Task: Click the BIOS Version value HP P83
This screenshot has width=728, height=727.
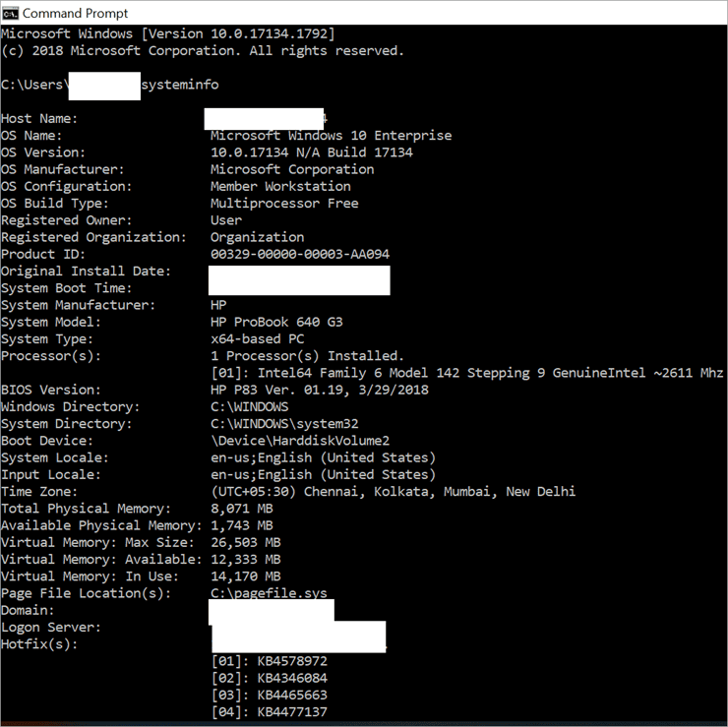Action: 320,390
